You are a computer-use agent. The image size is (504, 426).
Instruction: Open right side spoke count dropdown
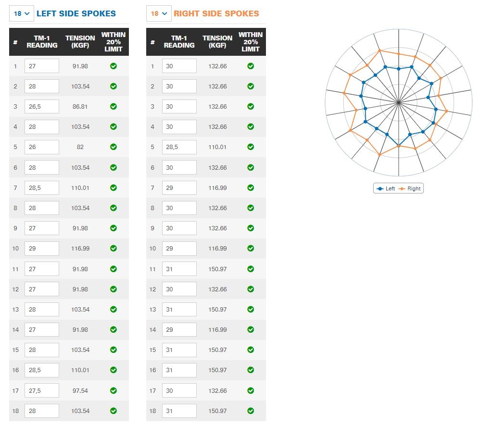[159, 13]
